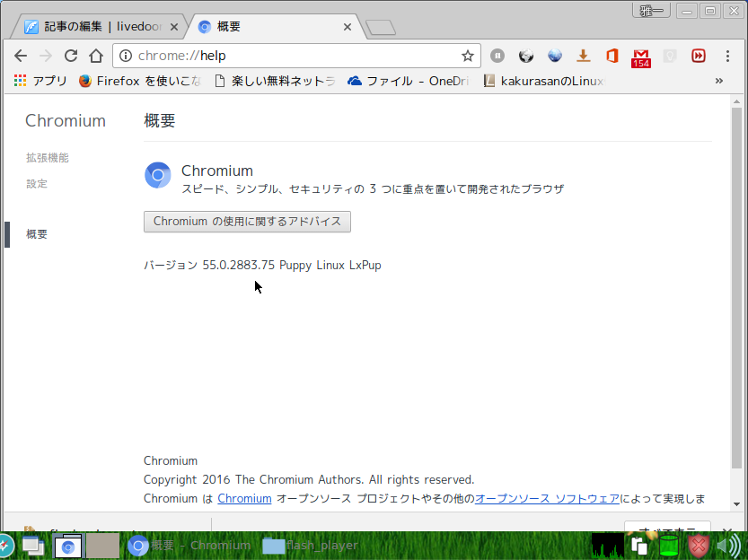Click the red firewall shield tray icon

[699, 546]
